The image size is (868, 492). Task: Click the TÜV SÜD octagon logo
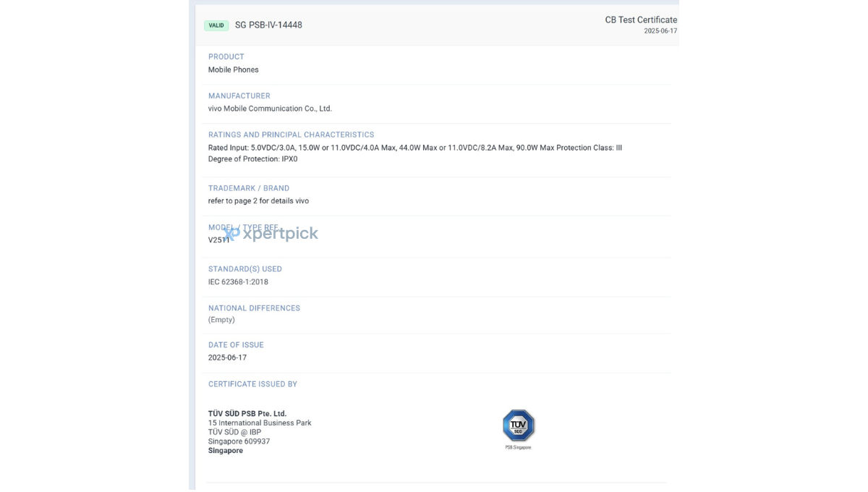(519, 425)
